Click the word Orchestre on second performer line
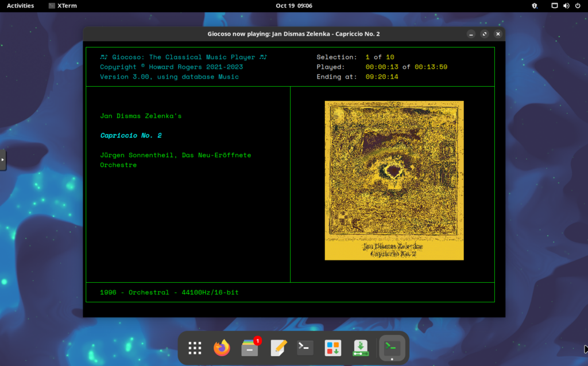The image size is (588, 366). pos(118,165)
